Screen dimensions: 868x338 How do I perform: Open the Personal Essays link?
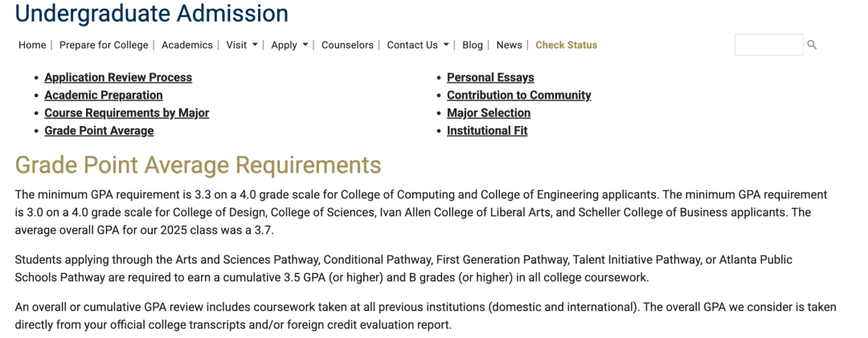click(490, 78)
